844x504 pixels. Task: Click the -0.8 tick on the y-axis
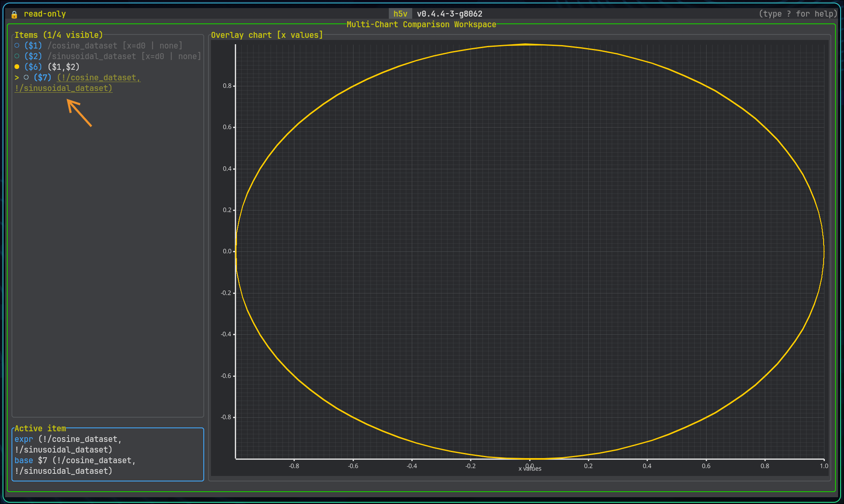pyautogui.click(x=226, y=417)
